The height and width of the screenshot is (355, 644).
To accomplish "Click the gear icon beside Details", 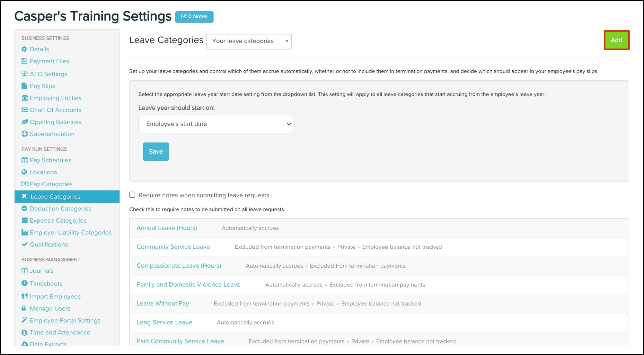I will coord(24,49).
